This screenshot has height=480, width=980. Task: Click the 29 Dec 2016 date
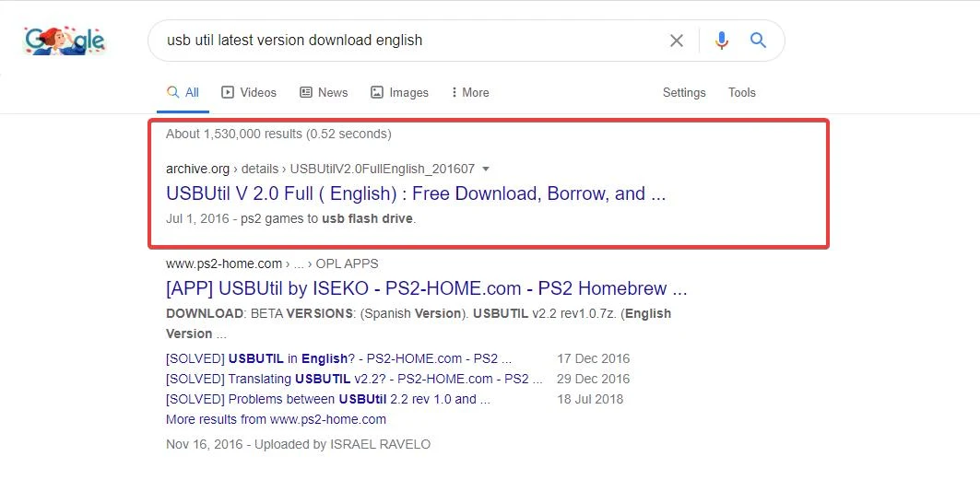point(594,379)
